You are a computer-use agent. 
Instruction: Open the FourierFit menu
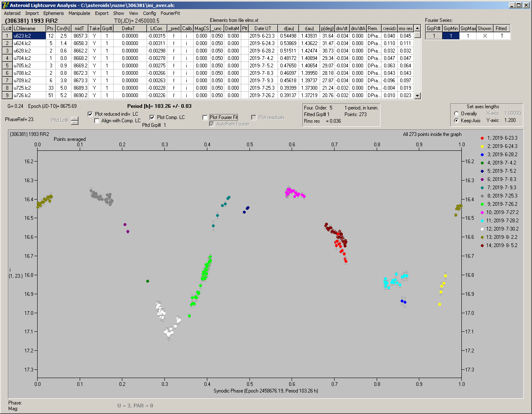coord(170,13)
